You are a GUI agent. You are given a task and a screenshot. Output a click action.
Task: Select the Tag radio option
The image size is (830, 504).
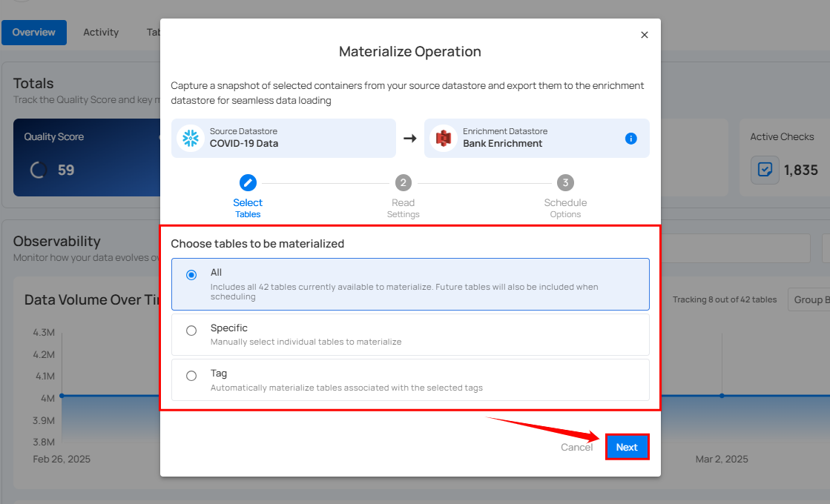191,376
